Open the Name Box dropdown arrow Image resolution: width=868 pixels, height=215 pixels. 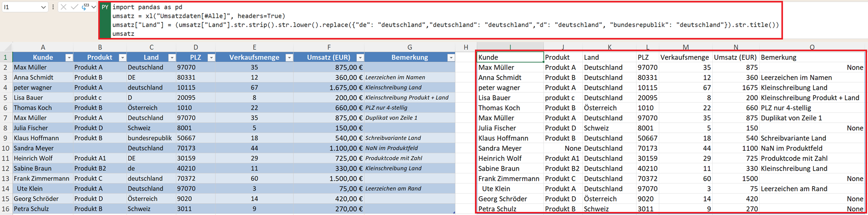(x=43, y=7)
